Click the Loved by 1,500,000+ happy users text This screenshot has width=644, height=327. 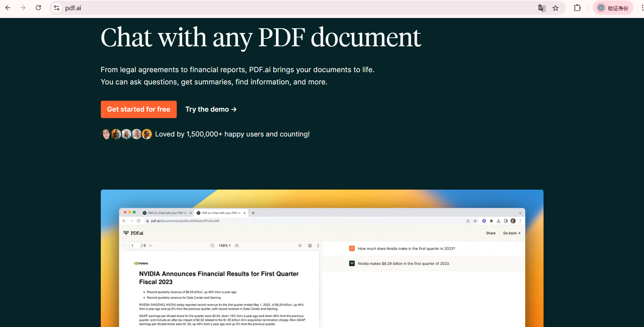tap(232, 134)
